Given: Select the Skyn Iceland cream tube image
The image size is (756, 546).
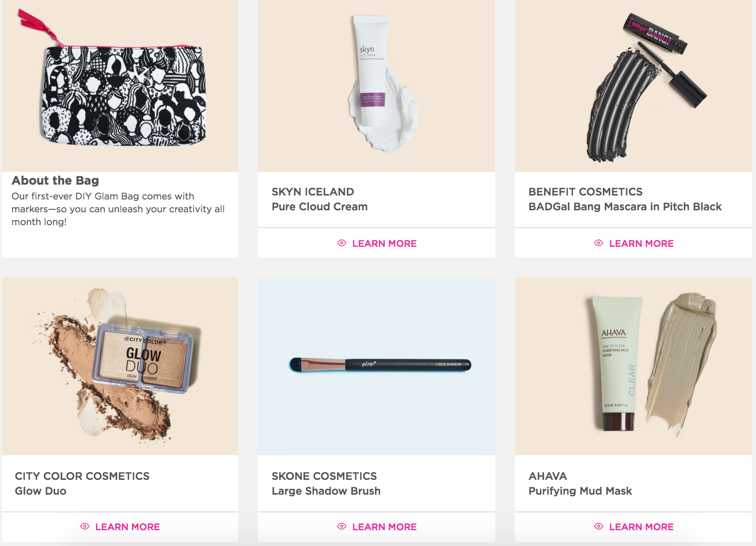Looking at the screenshot, I should (x=377, y=86).
